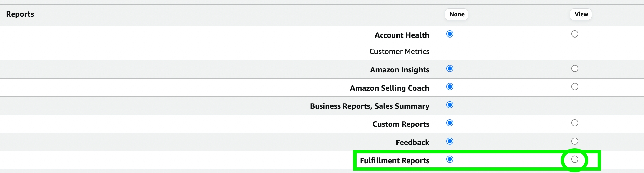This screenshot has width=644, height=173.
Task: Click the Reports section heading
Action: 20,14
